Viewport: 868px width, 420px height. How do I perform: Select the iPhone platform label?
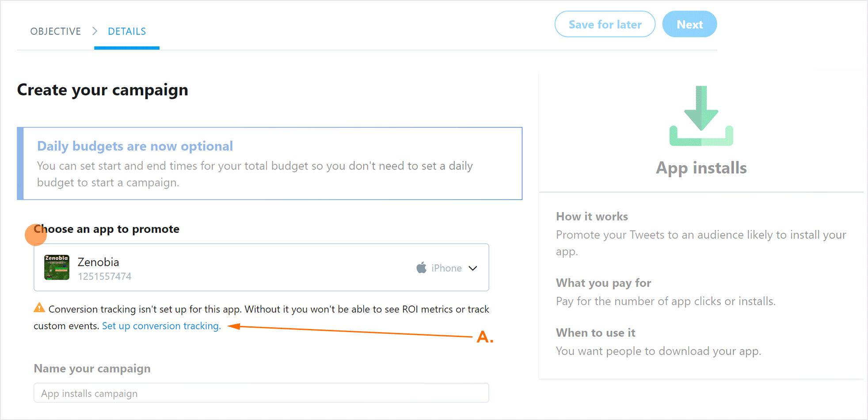point(446,268)
